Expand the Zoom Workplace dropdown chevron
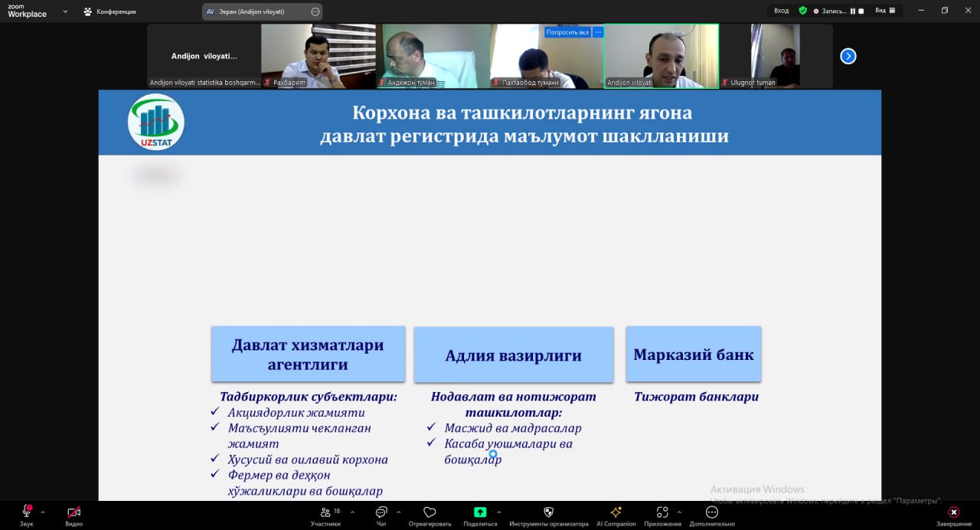 [65, 11]
